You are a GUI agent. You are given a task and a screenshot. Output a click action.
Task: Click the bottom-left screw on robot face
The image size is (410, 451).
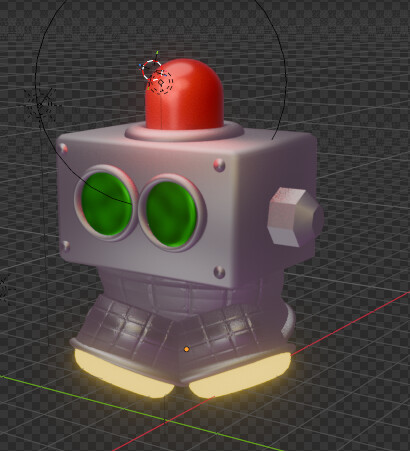65,246
